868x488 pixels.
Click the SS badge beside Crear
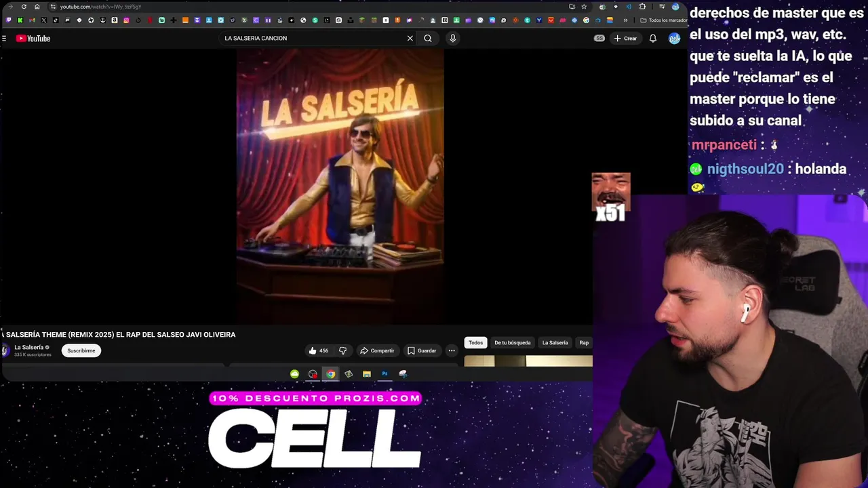pos(599,39)
